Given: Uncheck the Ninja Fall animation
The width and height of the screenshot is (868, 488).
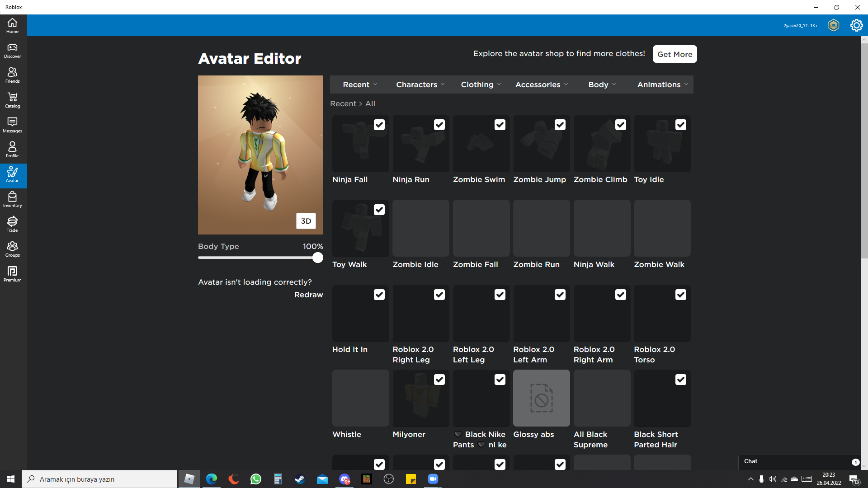Looking at the screenshot, I should pyautogui.click(x=379, y=125).
